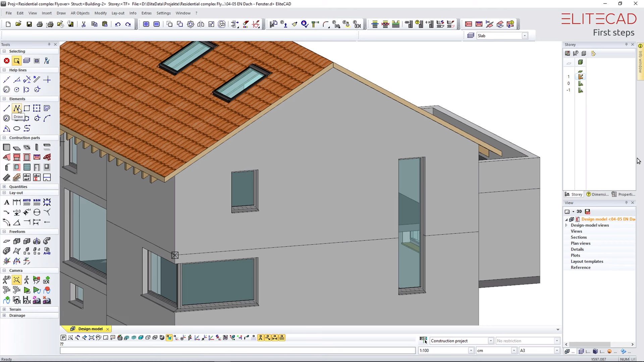644x362 pixels.
Task: Activate the zoom camera magnifier tool
Action: click(16, 280)
